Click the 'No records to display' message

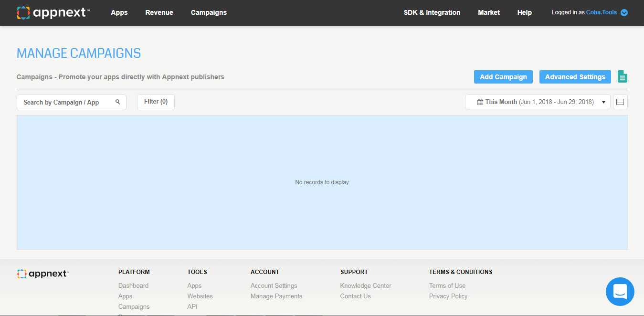[322, 182]
